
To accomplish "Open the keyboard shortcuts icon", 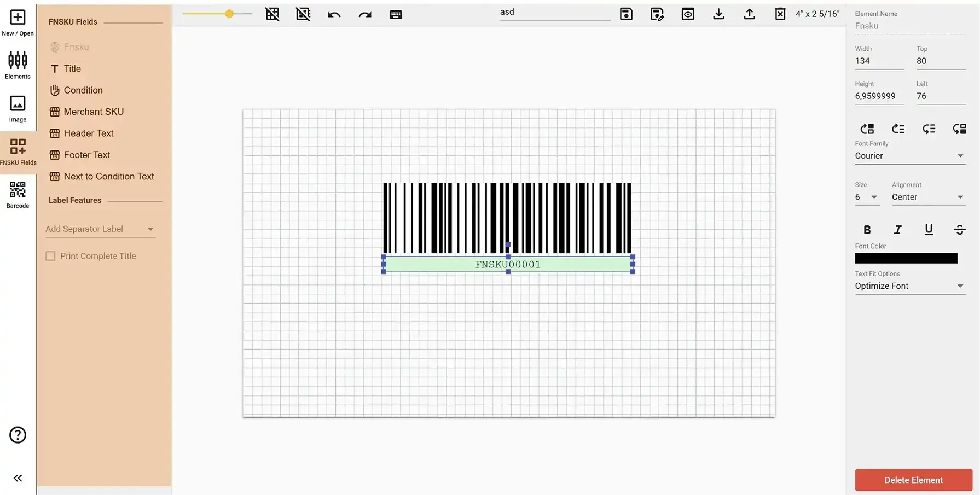I will tap(396, 15).
